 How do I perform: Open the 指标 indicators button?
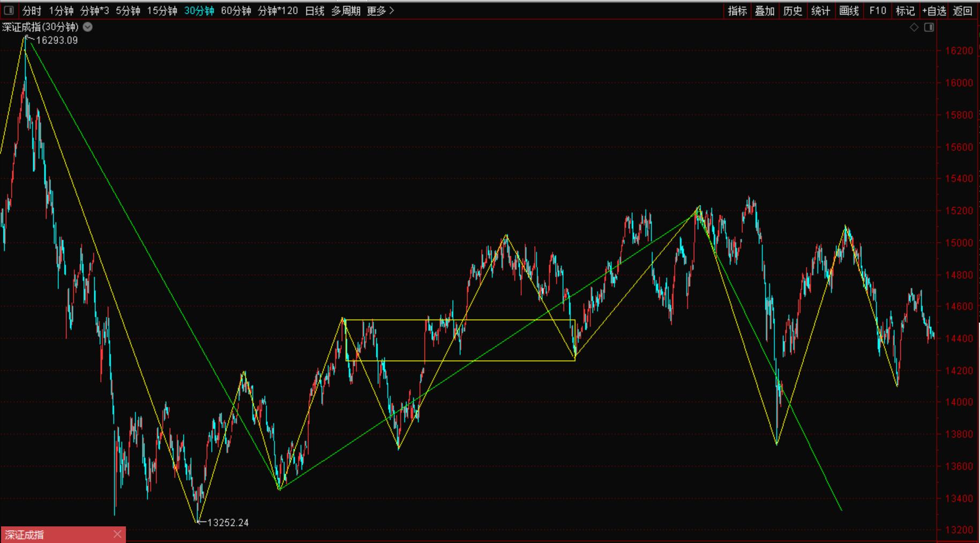(737, 11)
